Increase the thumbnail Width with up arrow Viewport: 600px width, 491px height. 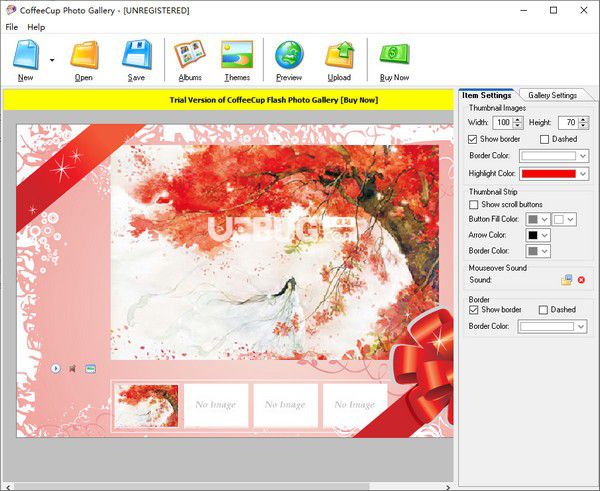(518, 120)
